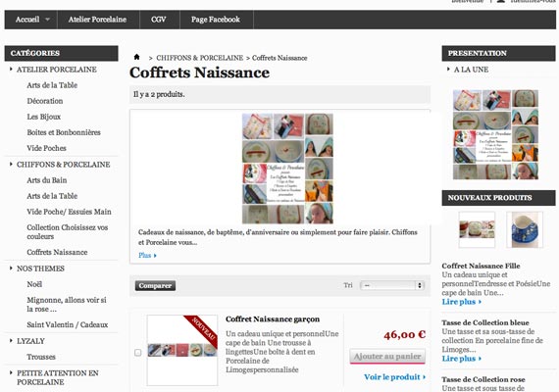The height and width of the screenshot is (392, 559).
Task: Expand the NOS THEMES category arrow
Action: (11, 268)
